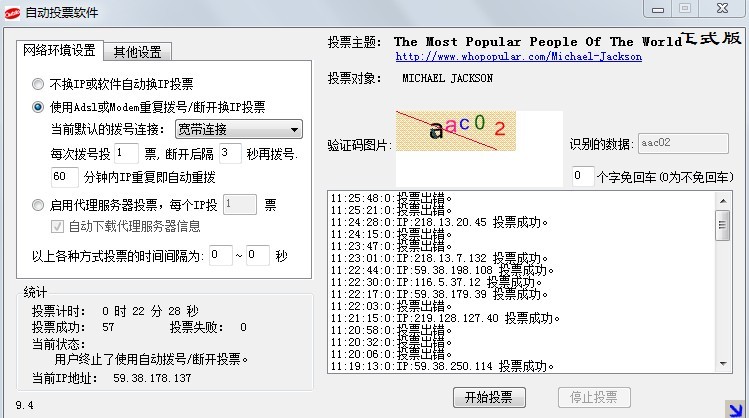Screen dimensions: 749x418
Task: Click the 开始投票 button
Action: pos(488,397)
